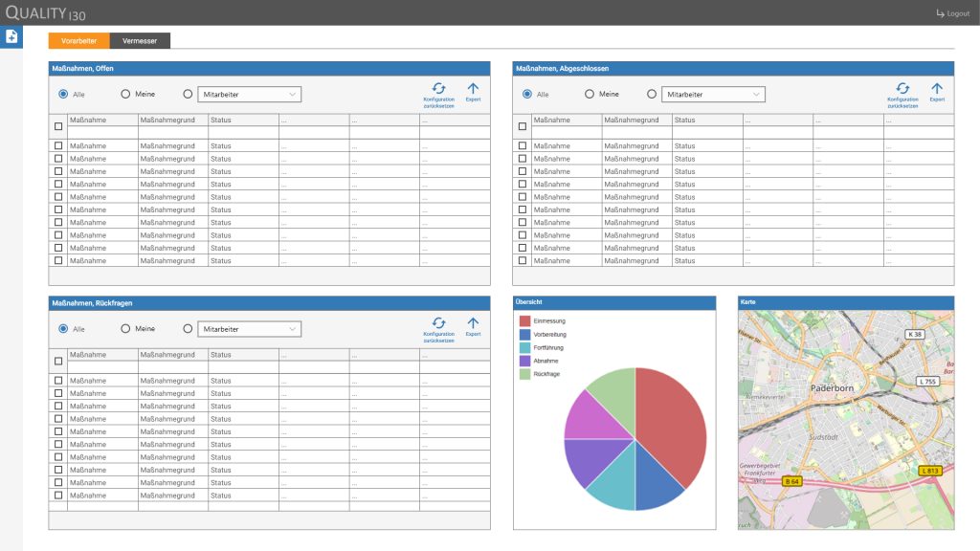Select the Vorarbeiter tab

pos(78,41)
